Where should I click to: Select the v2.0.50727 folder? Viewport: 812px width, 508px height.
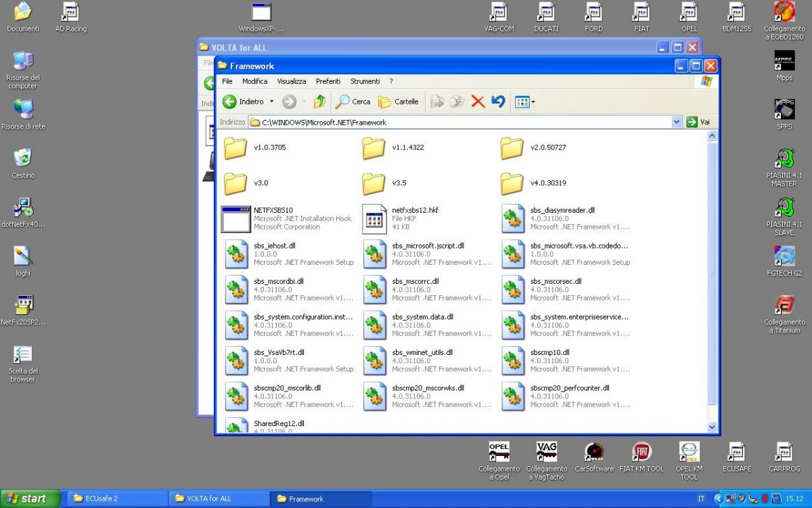pyautogui.click(x=534, y=148)
